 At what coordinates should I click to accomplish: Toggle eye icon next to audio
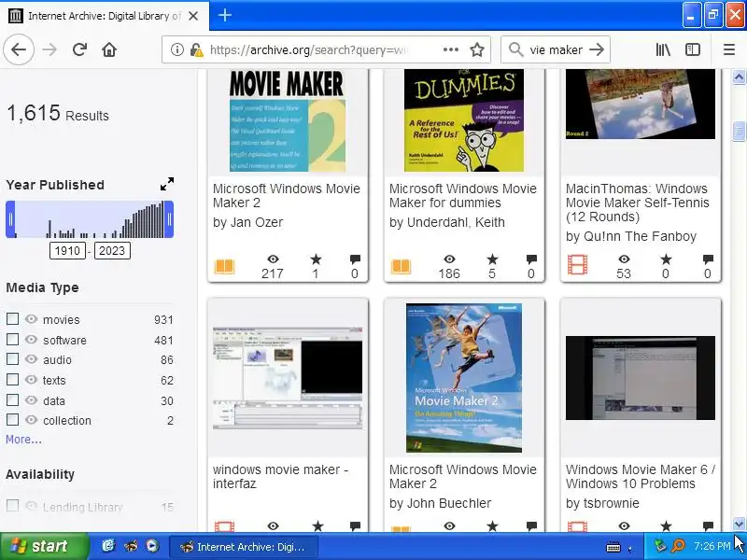coord(31,359)
